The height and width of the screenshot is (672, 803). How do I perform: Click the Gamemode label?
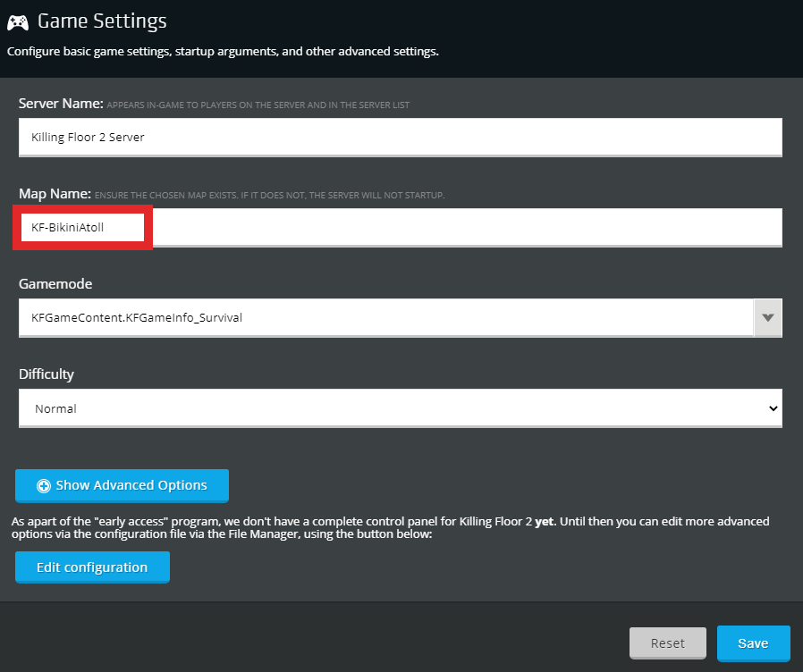point(55,283)
